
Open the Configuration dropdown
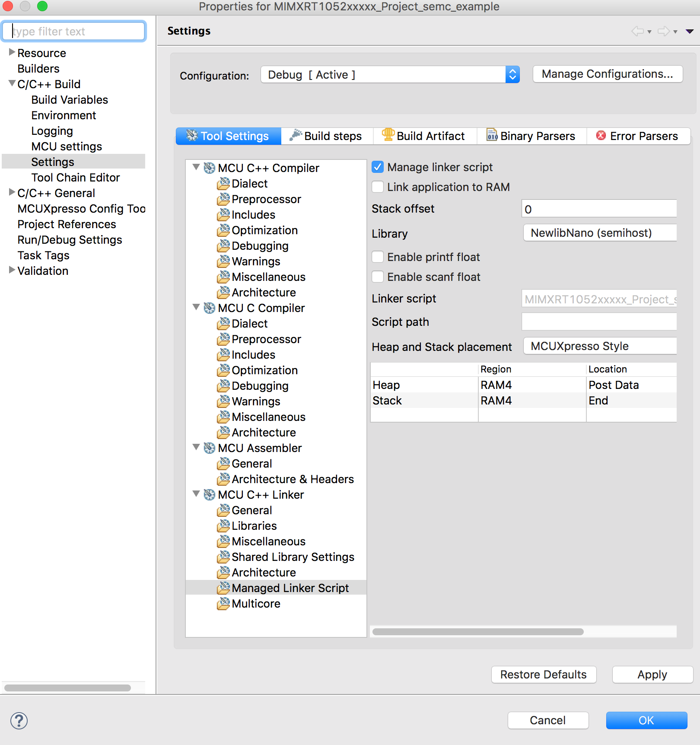pos(390,74)
